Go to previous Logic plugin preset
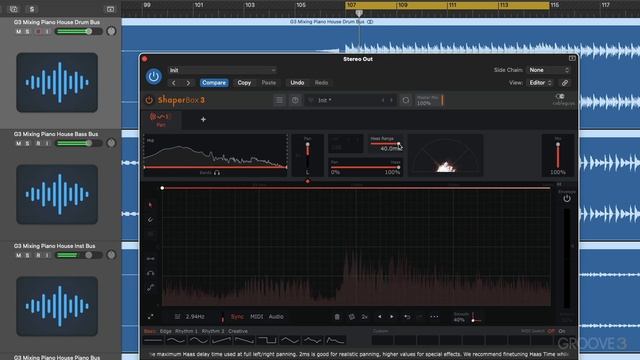The height and width of the screenshot is (360, 640). (174, 83)
